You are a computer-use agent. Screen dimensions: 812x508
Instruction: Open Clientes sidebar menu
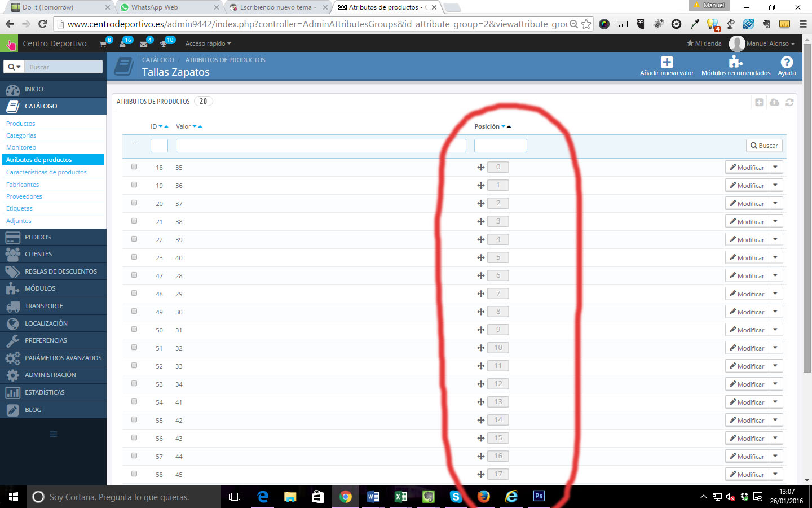click(x=53, y=254)
